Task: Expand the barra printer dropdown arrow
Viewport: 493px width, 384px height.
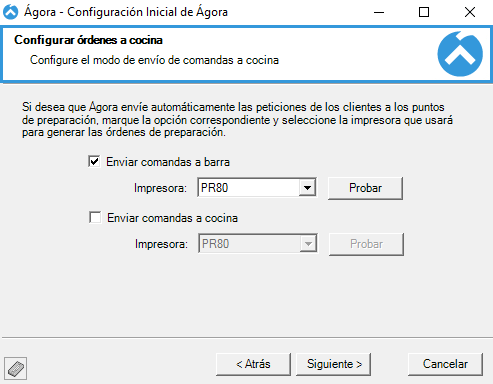Action: coord(307,188)
